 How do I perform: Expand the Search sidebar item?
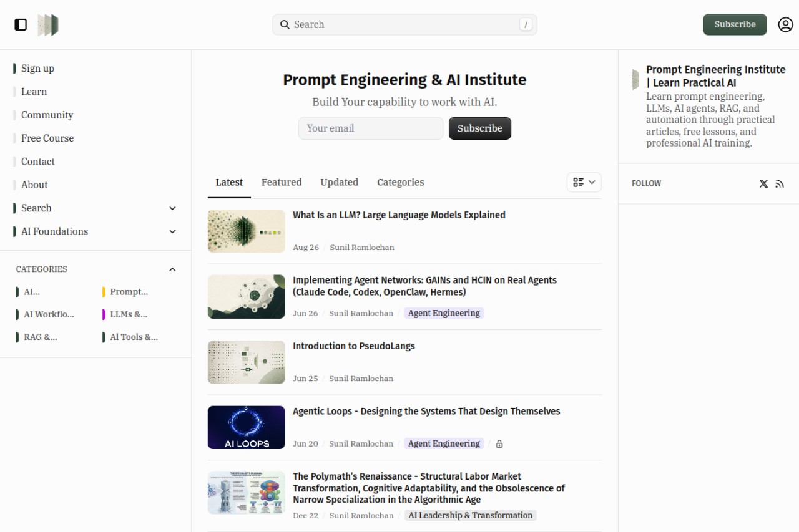[x=172, y=208]
